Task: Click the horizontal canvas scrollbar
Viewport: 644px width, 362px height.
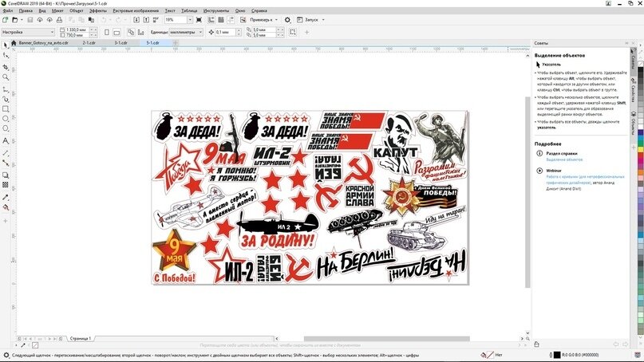Action: click(x=386, y=339)
